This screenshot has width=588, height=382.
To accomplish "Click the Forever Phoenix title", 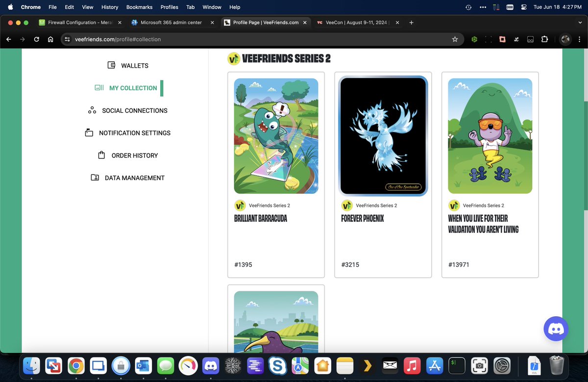I will pyautogui.click(x=363, y=219).
